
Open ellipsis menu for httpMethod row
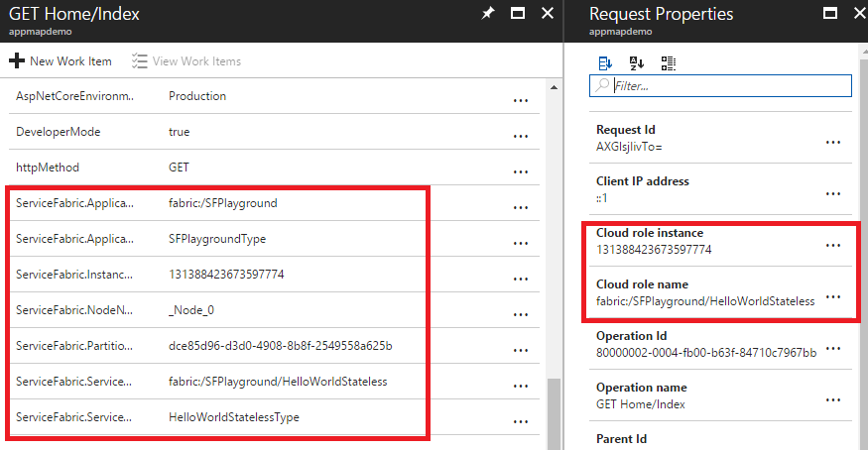click(521, 171)
